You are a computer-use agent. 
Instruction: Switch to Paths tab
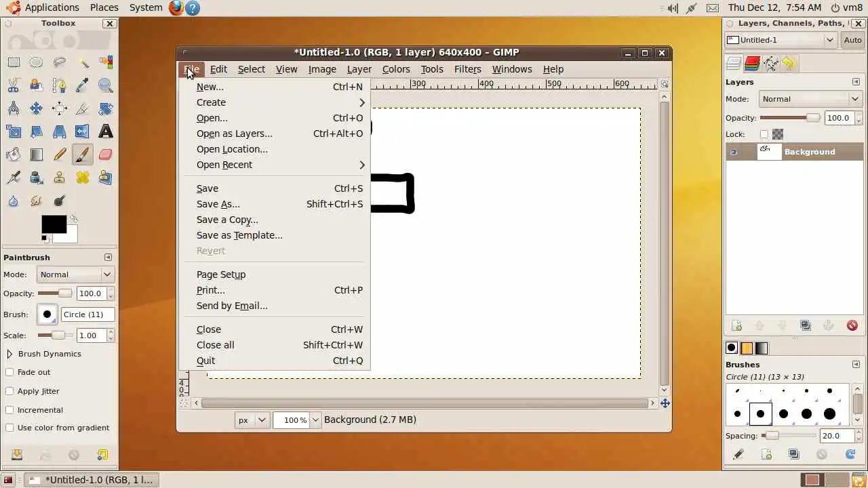coord(770,64)
